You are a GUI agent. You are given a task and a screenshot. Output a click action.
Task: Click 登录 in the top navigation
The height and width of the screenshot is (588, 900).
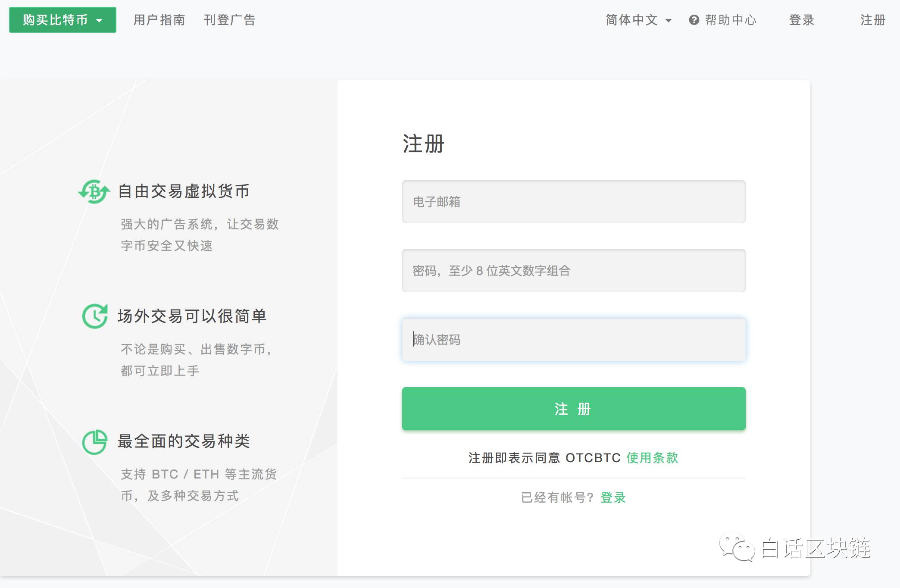pyautogui.click(x=801, y=20)
